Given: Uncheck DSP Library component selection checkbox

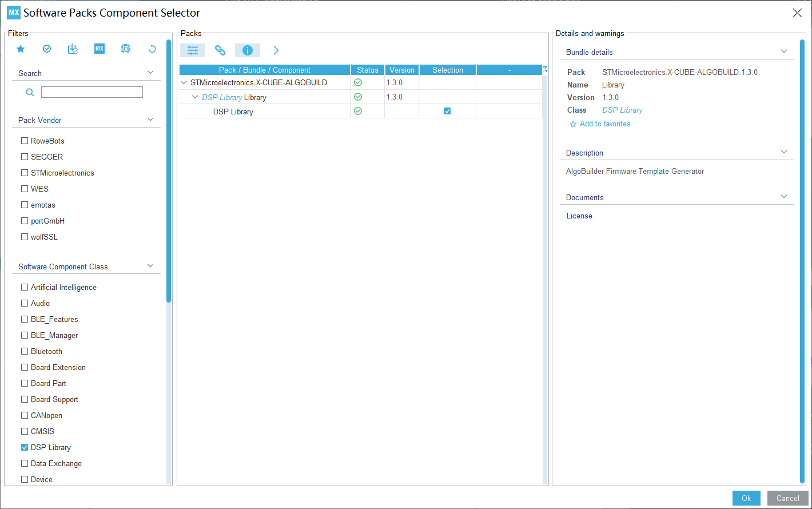Looking at the screenshot, I should point(447,111).
